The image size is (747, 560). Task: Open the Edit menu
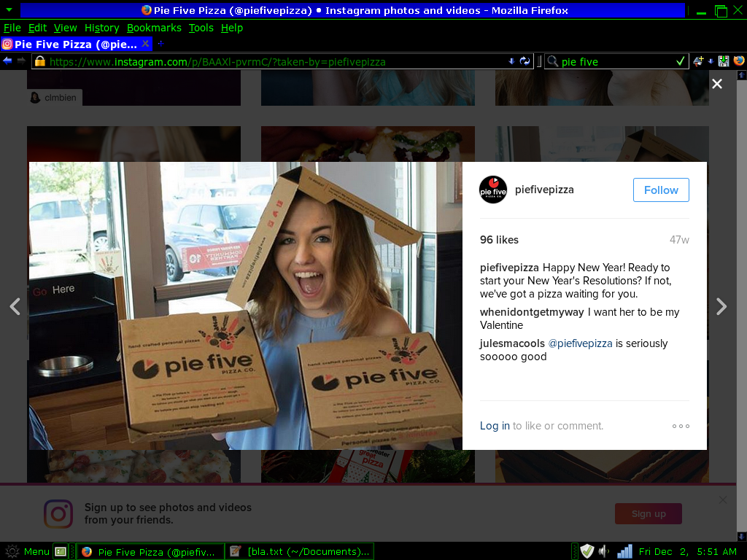click(x=37, y=28)
